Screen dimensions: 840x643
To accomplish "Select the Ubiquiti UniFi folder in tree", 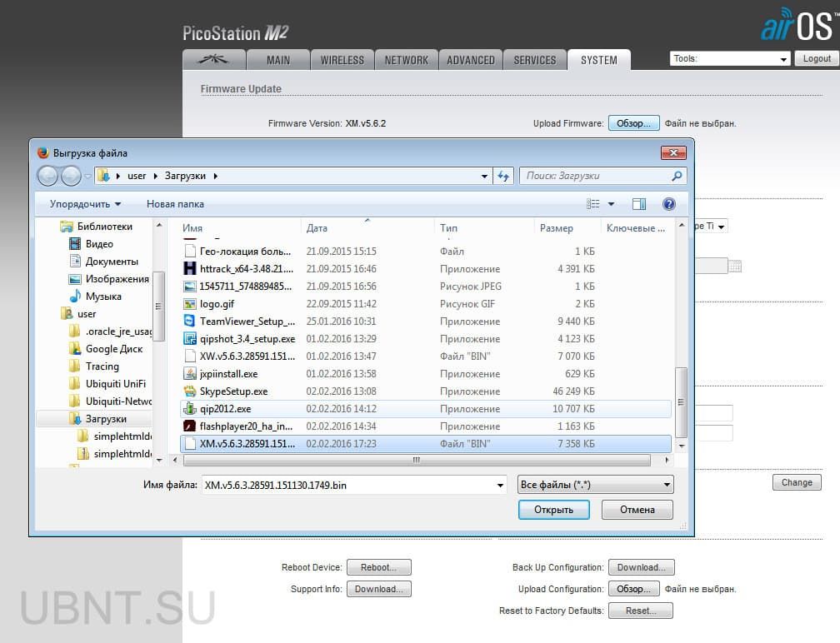I will [x=115, y=384].
